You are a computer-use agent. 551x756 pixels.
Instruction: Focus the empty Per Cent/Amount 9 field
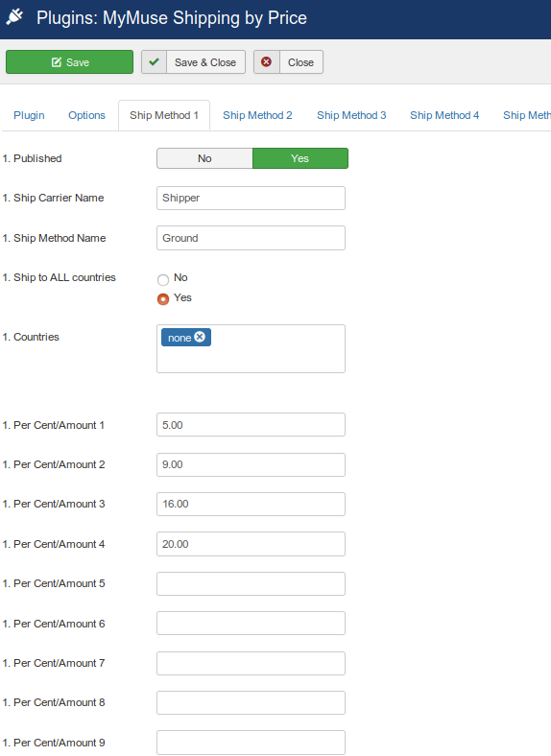[251, 743]
